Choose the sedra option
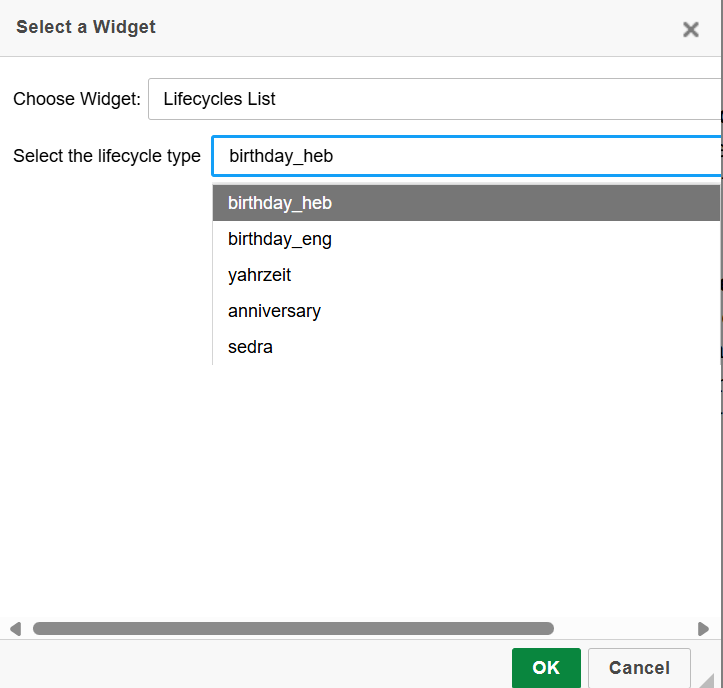The width and height of the screenshot is (723, 688). tap(251, 347)
